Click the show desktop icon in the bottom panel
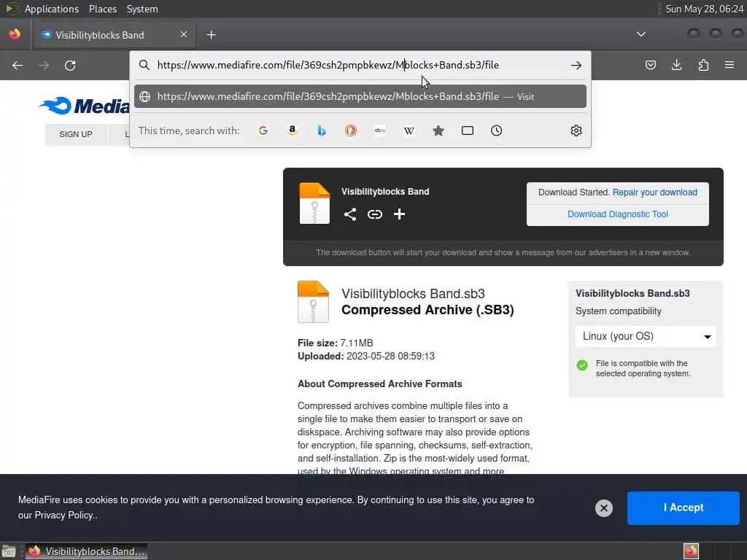 (x=9, y=551)
